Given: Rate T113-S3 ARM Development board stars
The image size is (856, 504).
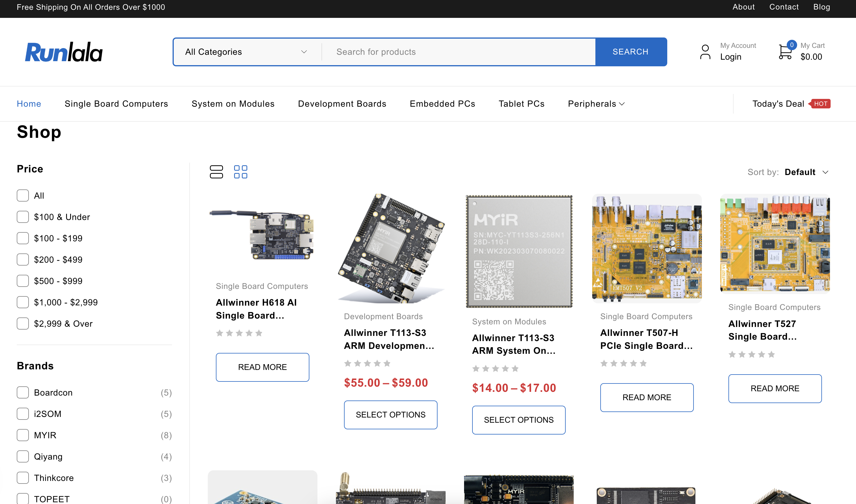Looking at the screenshot, I should (x=367, y=363).
